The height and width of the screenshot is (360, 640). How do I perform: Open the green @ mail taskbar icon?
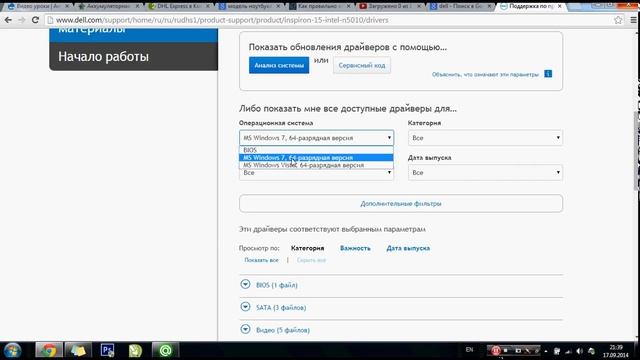[x=165, y=351]
